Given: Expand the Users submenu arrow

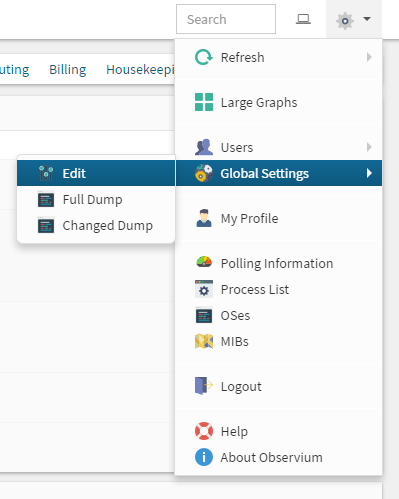Looking at the screenshot, I should coord(369,147).
